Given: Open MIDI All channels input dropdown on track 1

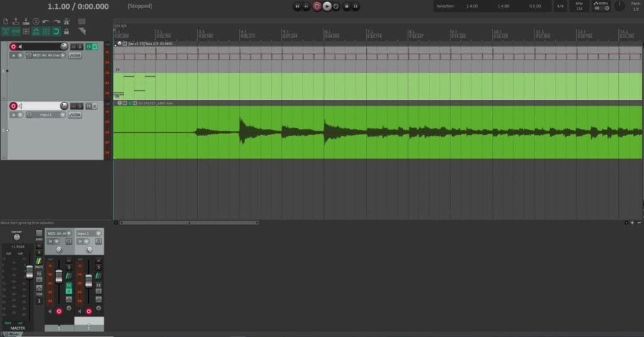Looking at the screenshot, I should click(x=46, y=55).
